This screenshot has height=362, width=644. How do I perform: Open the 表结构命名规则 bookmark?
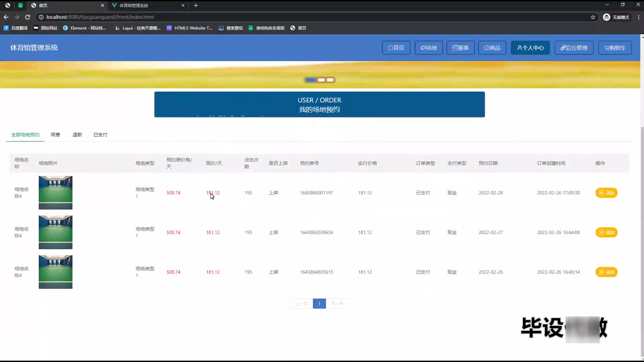pos(266,28)
